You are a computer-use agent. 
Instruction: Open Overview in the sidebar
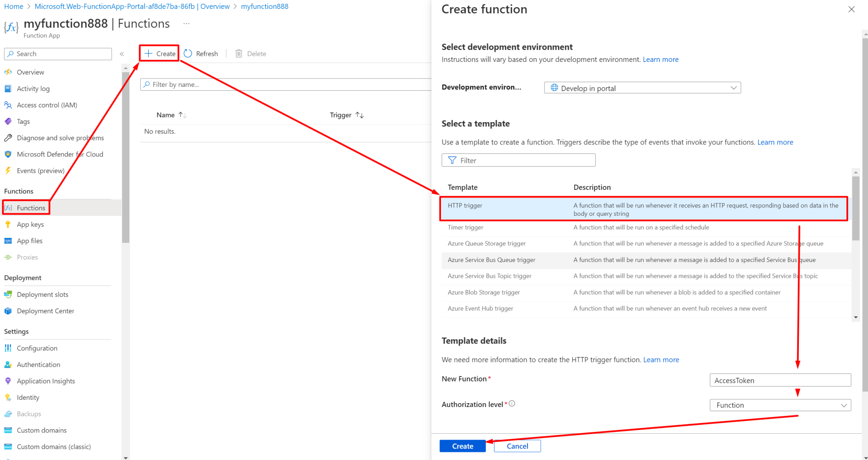[30, 72]
